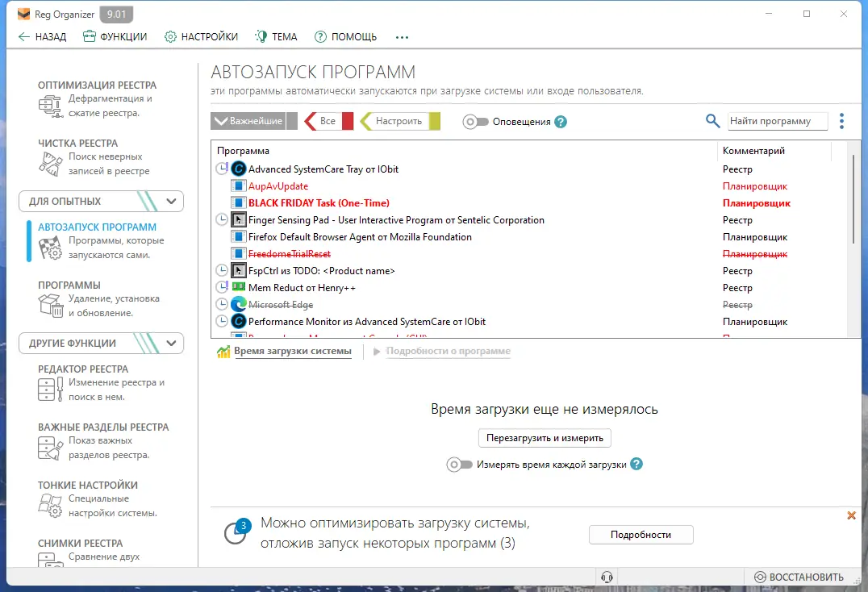Select АВТОЗАПУСК ПРОГРАММ in sidebar
Screen dimensions: 868x592
[x=98, y=227]
